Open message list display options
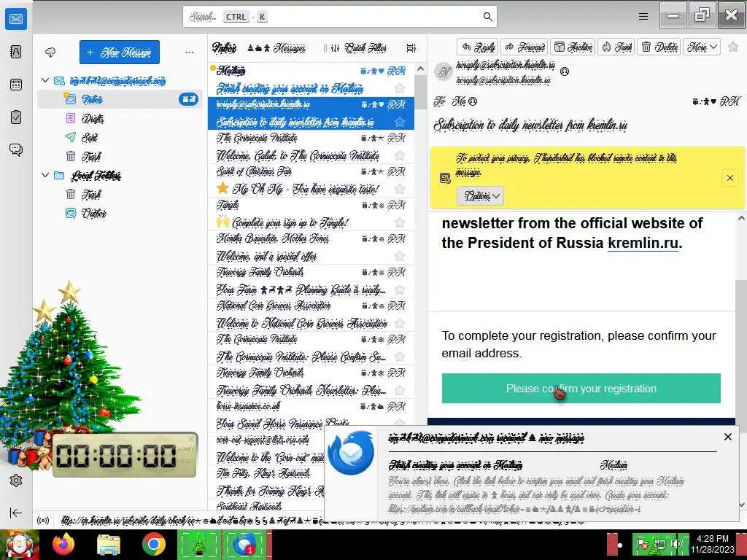Image resolution: width=747 pixels, height=560 pixels. pos(411,47)
